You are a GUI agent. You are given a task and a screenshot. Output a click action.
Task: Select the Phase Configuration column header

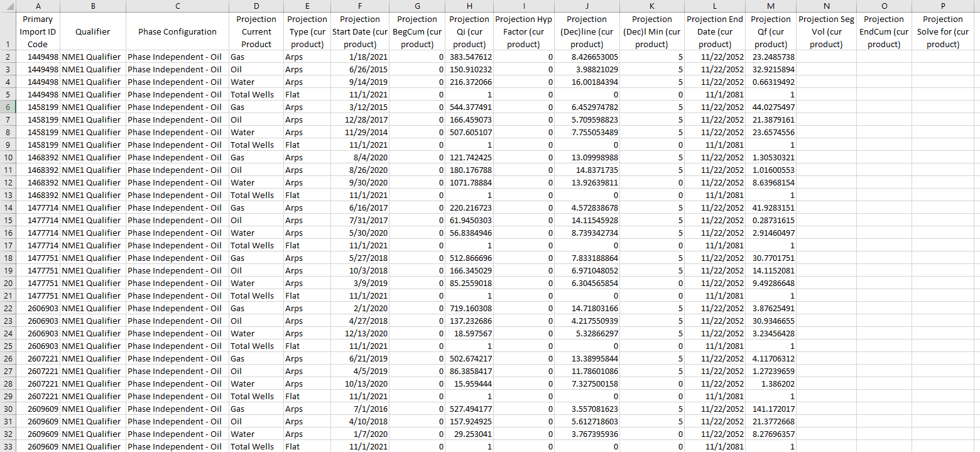pyautogui.click(x=177, y=6)
